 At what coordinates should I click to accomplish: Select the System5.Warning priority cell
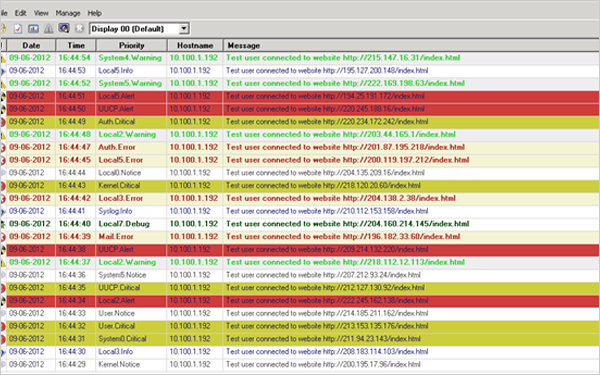(131, 83)
